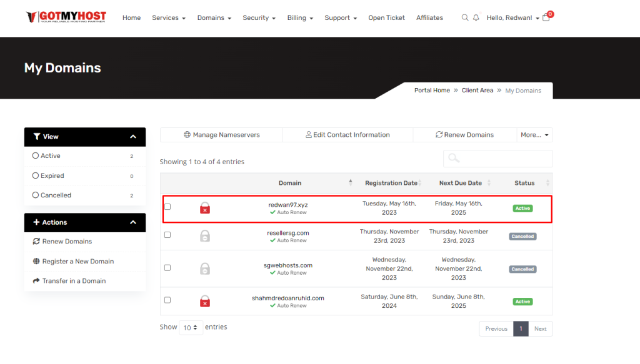Click the red lock icon for redwan97.xyz
The width and height of the screenshot is (640, 364).
click(205, 208)
